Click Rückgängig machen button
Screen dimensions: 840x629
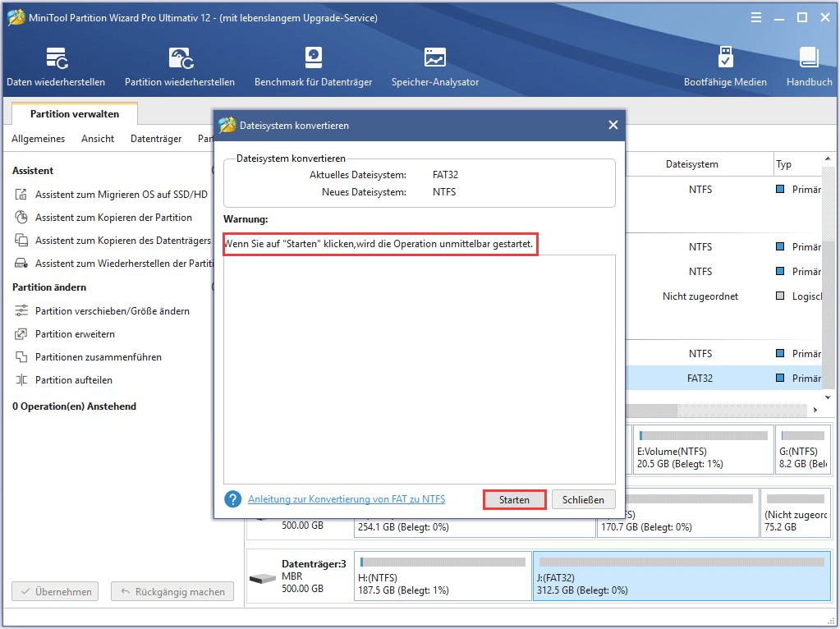tap(172, 591)
